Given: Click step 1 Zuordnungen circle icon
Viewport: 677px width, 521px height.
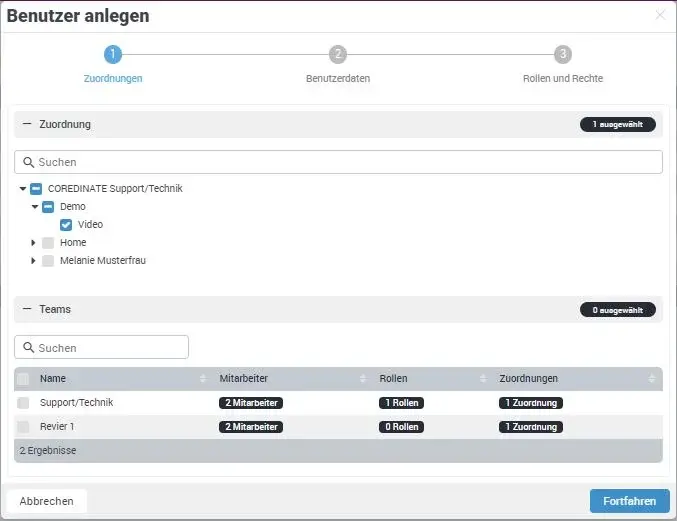Looking at the screenshot, I should 113,54.
